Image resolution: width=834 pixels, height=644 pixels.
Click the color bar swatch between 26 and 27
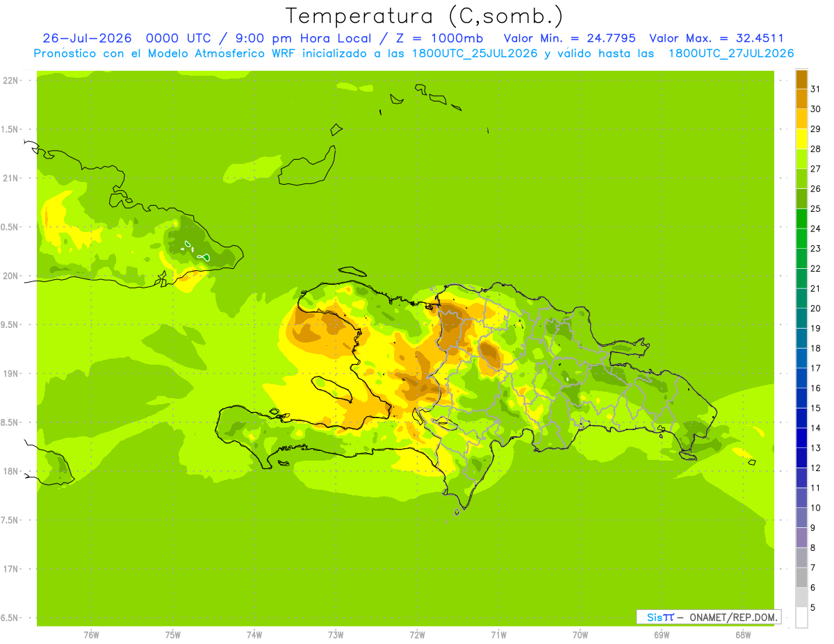coord(801,179)
